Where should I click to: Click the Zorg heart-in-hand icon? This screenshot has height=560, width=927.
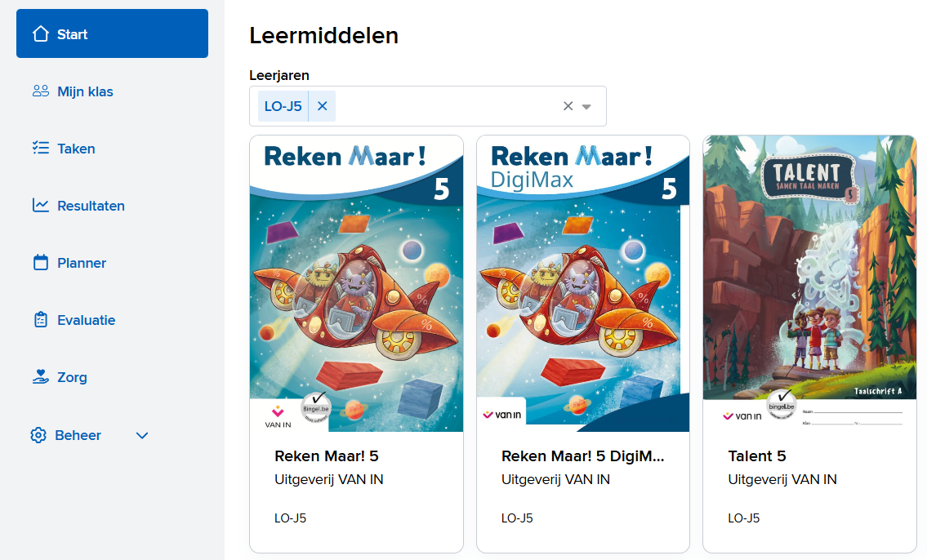point(41,377)
